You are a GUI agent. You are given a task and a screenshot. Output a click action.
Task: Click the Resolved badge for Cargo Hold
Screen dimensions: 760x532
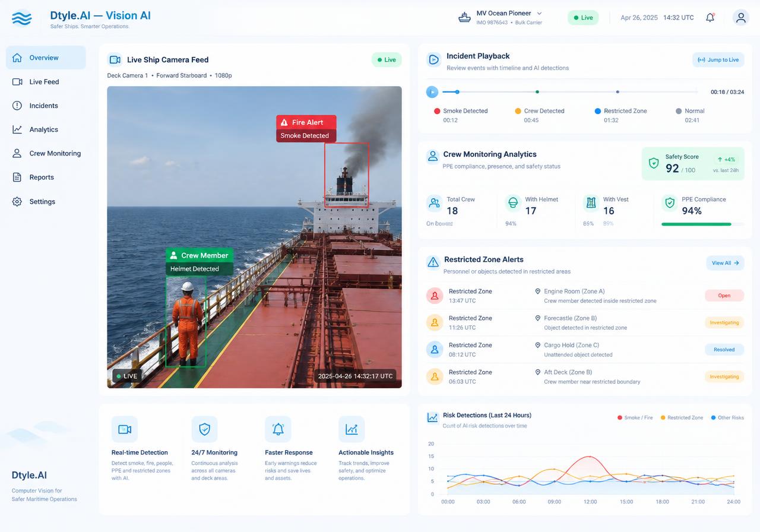click(724, 350)
